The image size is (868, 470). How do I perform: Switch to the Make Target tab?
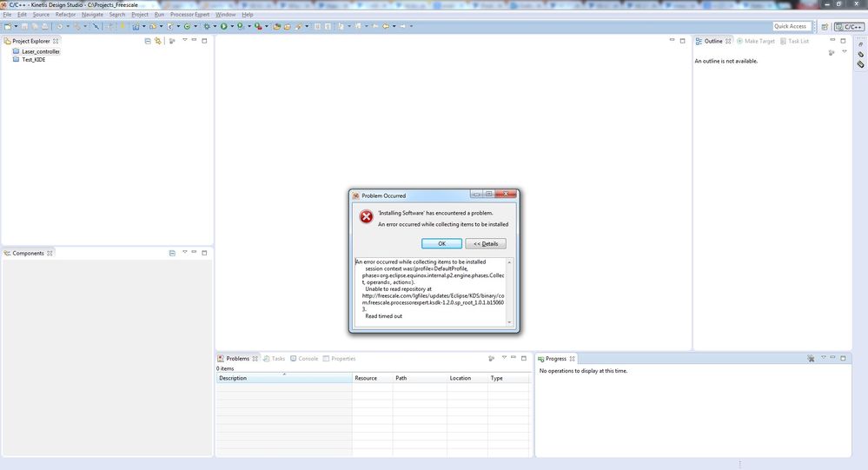tap(756, 41)
